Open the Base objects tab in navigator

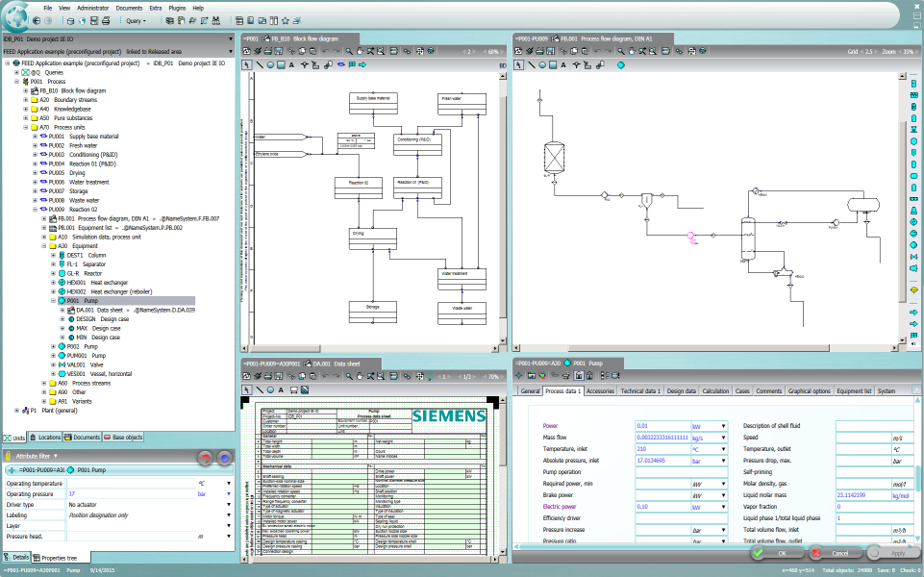click(x=124, y=438)
